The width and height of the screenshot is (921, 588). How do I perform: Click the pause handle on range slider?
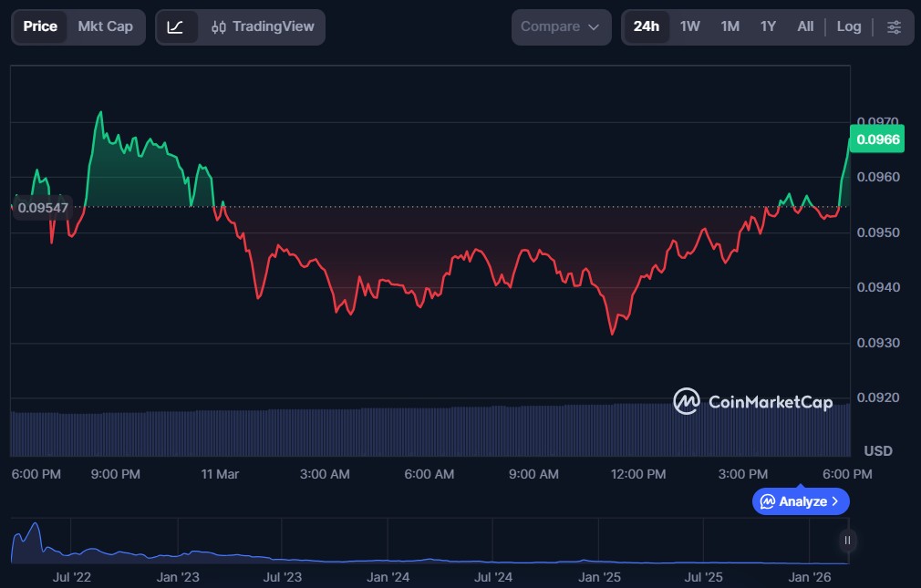(847, 541)
